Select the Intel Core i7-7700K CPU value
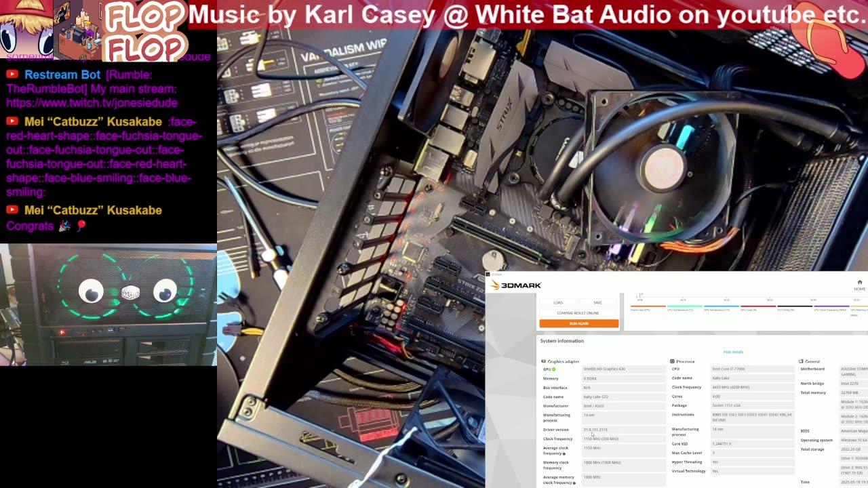Viewport: 868px width, 488px height. click(728, 369)
